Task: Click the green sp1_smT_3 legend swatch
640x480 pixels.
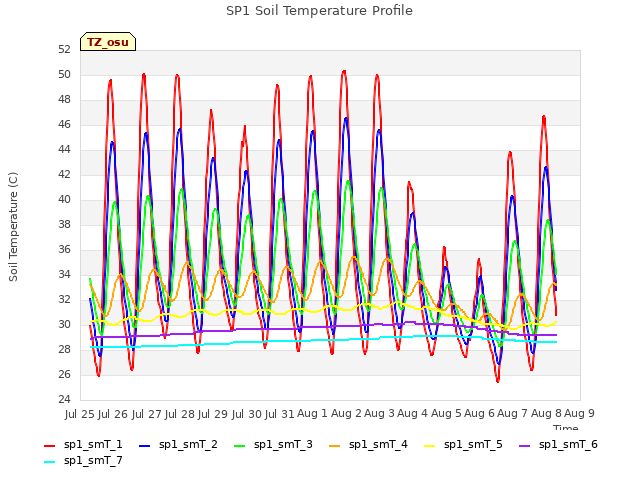Action: point(240,446)
